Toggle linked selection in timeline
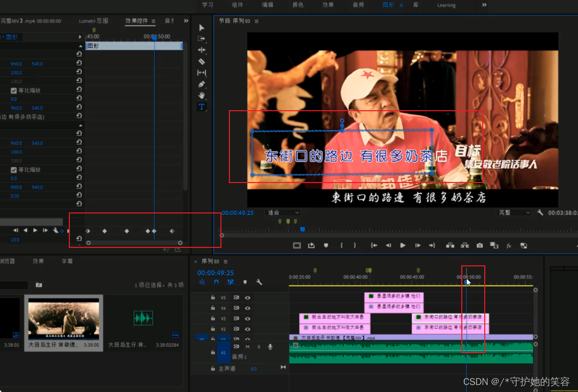 point(230,282)
